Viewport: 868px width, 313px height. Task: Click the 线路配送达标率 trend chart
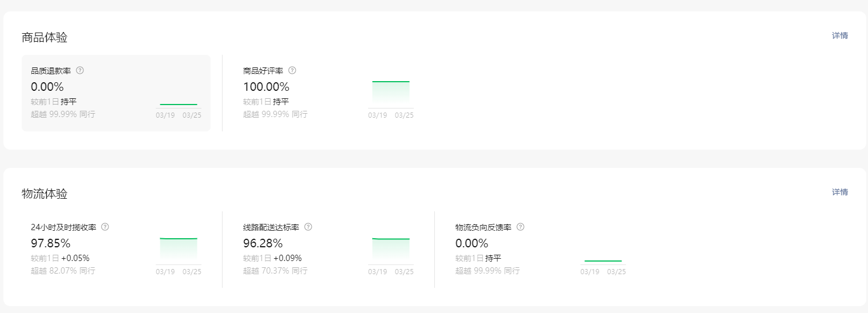coord(391,250)
